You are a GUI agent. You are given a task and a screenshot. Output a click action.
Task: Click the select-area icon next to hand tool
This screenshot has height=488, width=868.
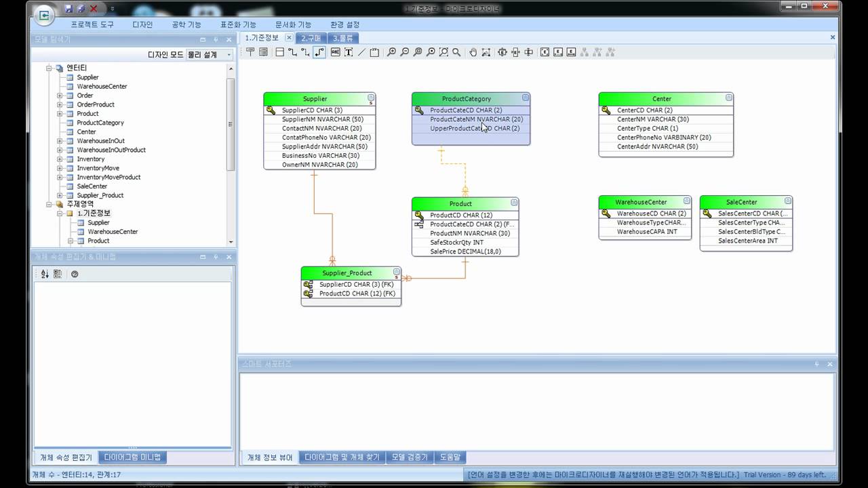pos(486,52)
